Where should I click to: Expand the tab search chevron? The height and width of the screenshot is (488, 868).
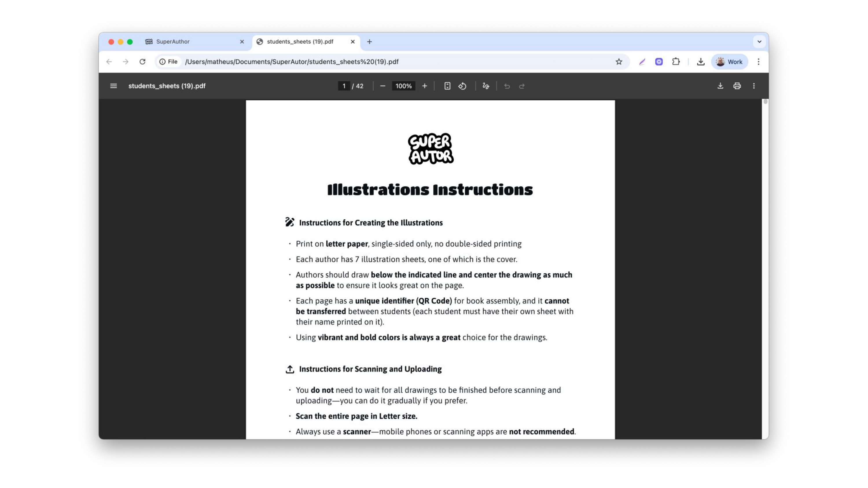[x=759, y=42]
